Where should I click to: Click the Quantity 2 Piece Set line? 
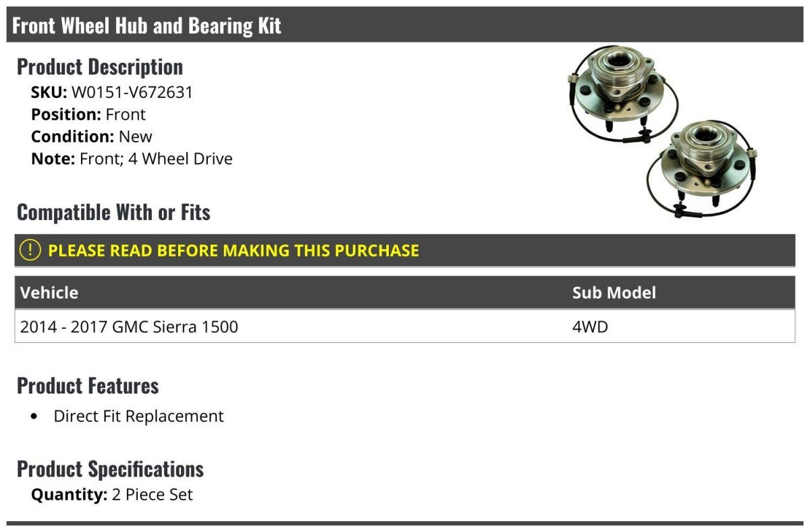(x=112, y=495)
